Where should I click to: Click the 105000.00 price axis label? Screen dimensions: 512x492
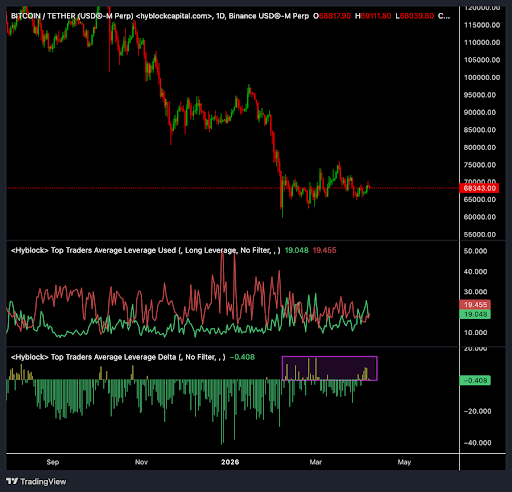482,60
